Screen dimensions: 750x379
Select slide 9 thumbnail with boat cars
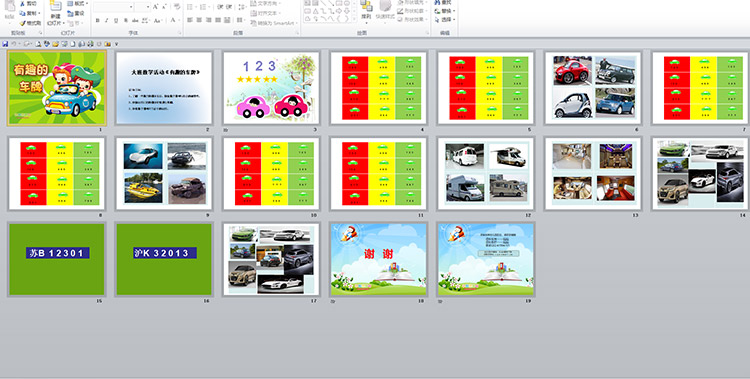pyautogui.click(x=164, y=174)
